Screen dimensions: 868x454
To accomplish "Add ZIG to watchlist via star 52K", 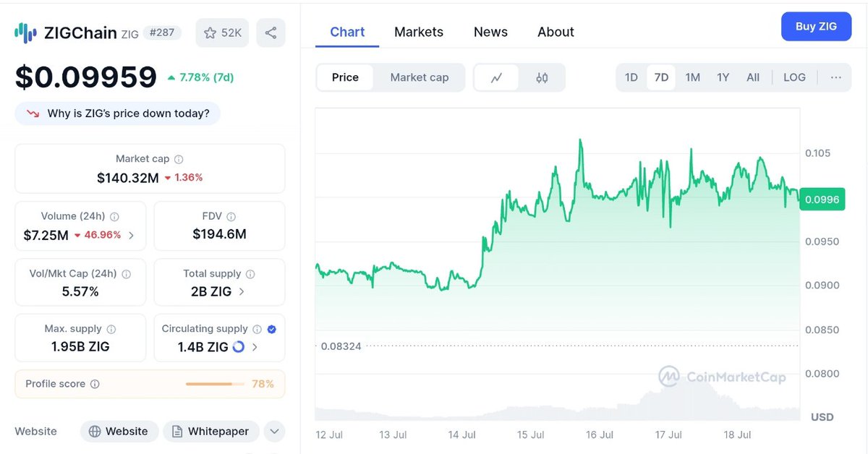I will click(223, 33).
